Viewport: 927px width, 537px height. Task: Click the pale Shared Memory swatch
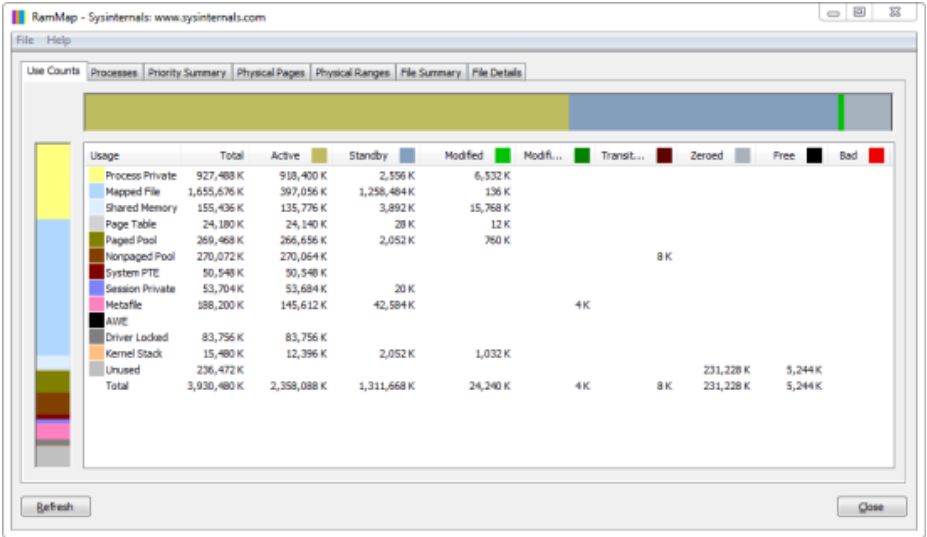pyautogui.click(x=97, y=208)
